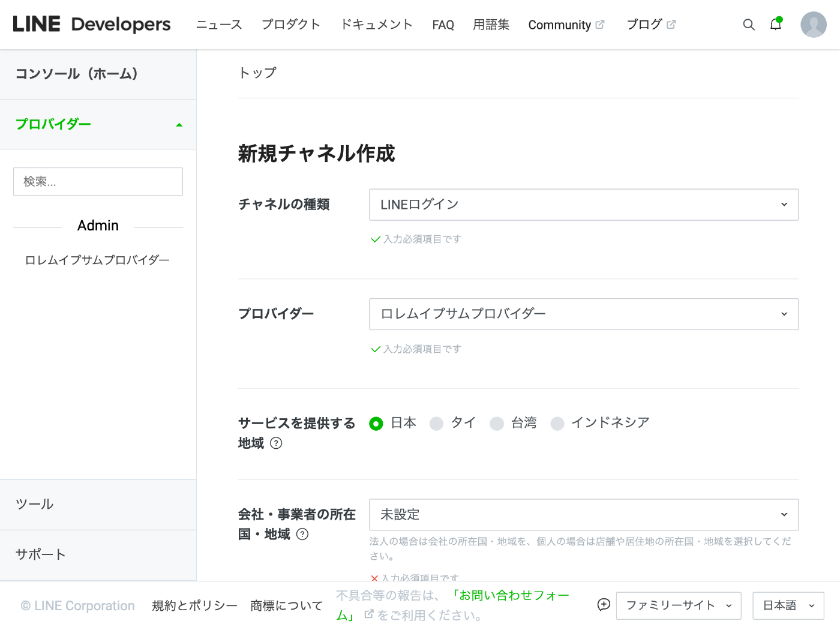This screenshot has width=840, height=630.
Task: Click the LINE Developers logo
Action: coord(92,24)
